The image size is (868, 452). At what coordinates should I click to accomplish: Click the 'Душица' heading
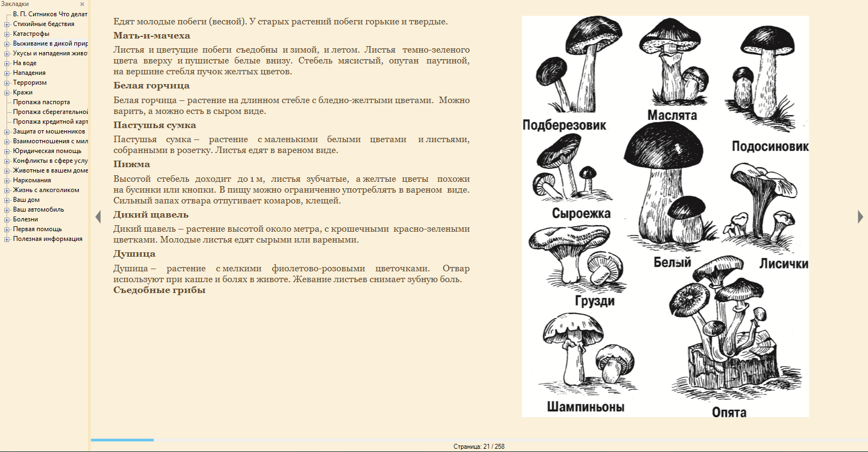pos(135,254)
